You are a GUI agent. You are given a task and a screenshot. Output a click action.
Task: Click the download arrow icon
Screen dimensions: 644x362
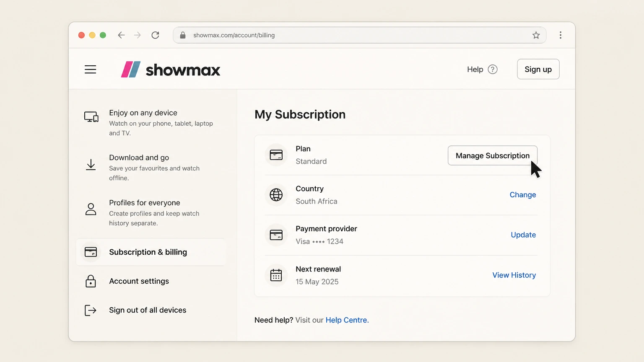click(91, 165)
